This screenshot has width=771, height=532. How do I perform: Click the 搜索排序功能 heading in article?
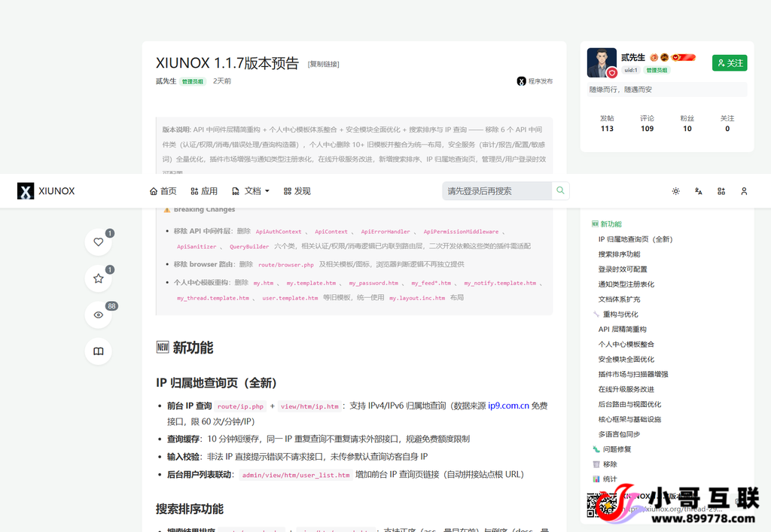click(x=189, y=509)
